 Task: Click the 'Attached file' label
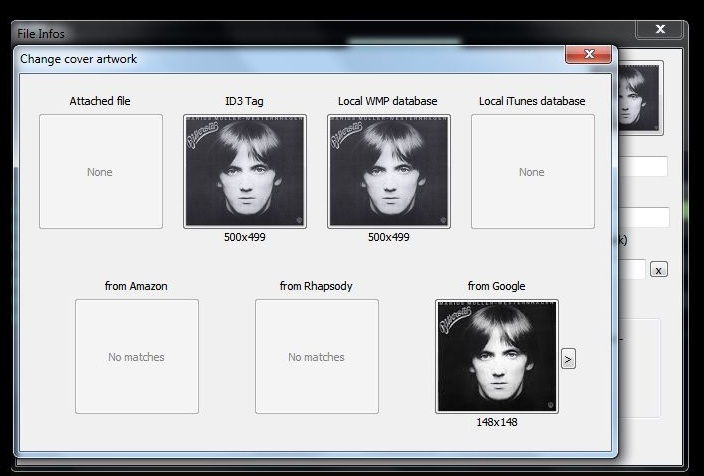tap(100, 101)
